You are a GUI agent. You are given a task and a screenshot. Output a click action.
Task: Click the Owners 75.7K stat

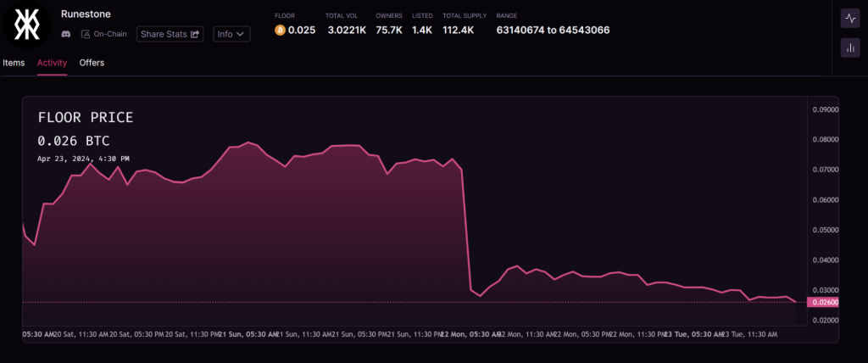pos(388,31)
